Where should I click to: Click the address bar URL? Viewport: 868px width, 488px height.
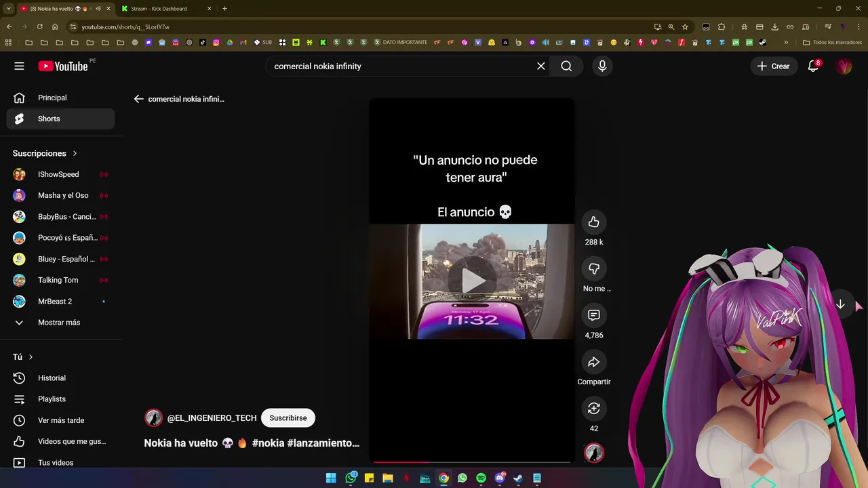[x=125, y=27]
